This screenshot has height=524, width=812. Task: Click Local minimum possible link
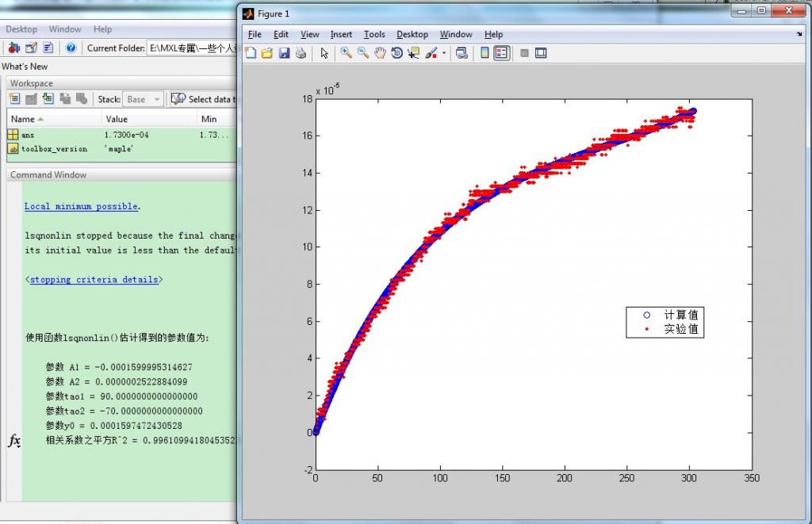click(81, 206)
